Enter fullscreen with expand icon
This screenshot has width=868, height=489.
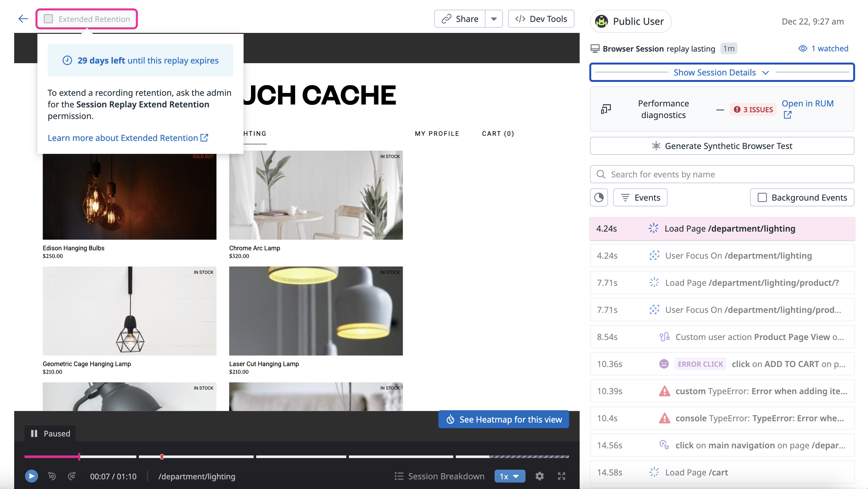(561, 476)
